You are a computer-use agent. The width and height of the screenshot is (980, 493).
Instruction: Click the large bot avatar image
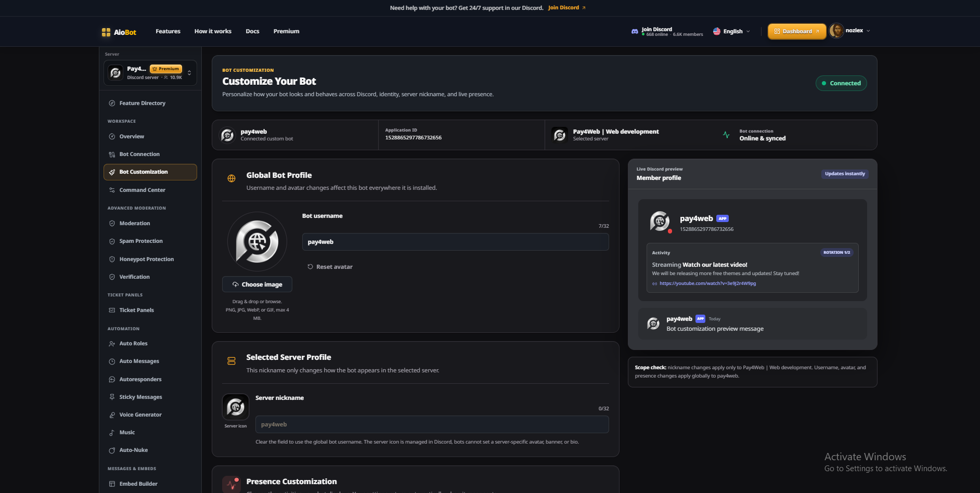point(257,241)
